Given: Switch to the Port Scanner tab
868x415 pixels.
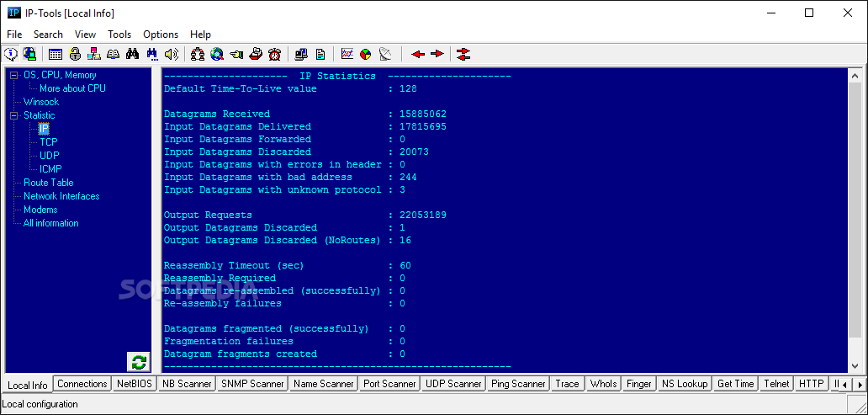Looking at the screenshot, I should pyautogui.click(x=389, y=383).
